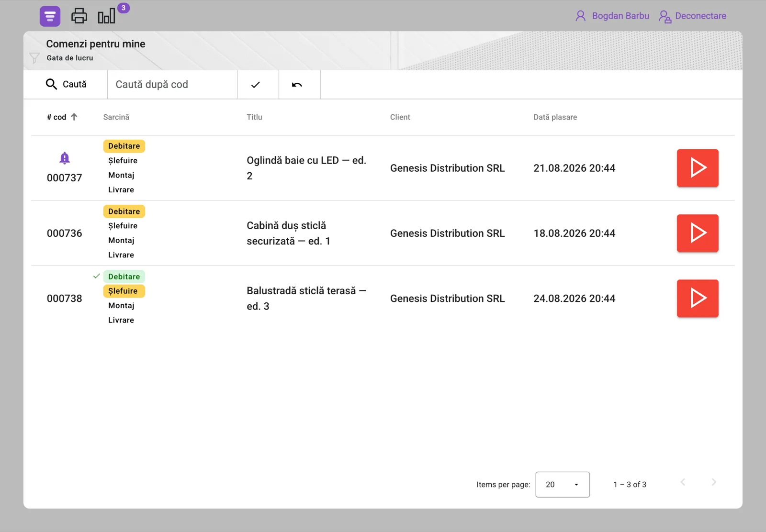Open the bar chart statistics icon
Image resolution: width=766 pixels, height=532 pixels.
coord(106,16)
